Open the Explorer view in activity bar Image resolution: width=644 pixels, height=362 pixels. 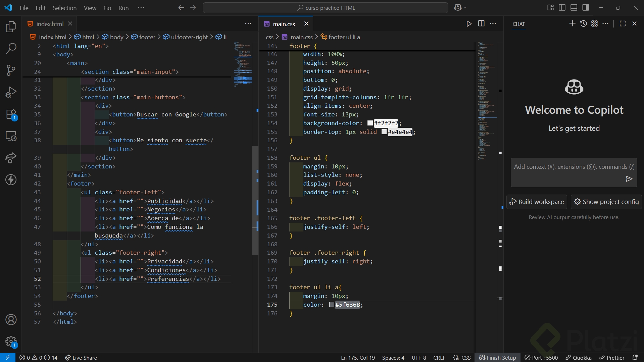(x=11, y=27)
